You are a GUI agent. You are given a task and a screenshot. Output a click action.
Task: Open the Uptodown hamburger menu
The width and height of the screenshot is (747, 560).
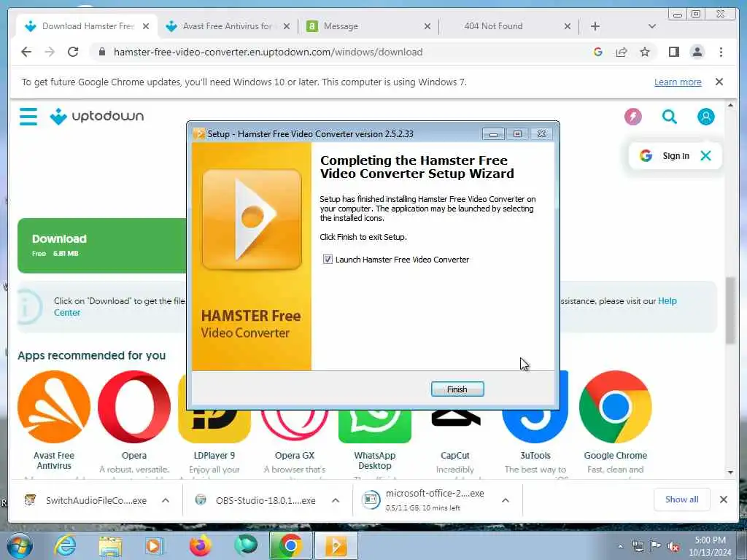(28, 116)
